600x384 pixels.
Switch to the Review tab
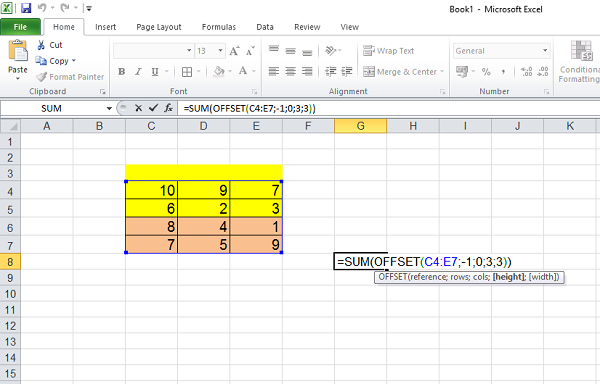tap(307, 27)
